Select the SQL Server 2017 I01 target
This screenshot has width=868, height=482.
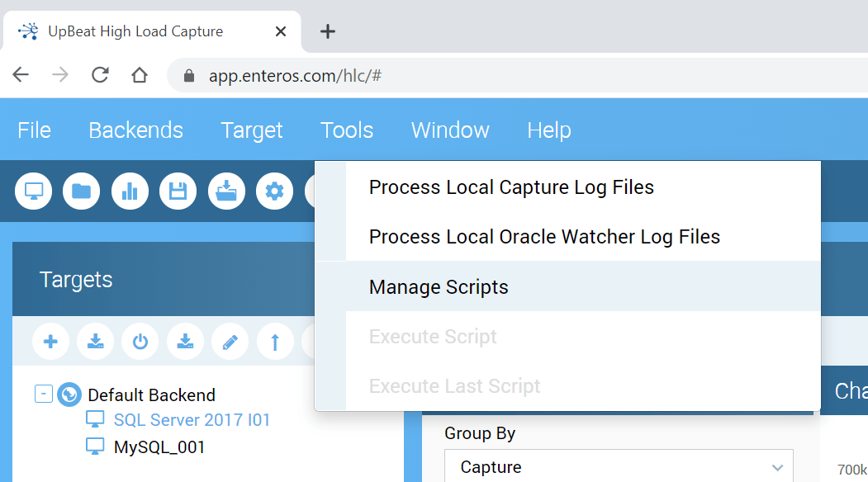[192, 420]
